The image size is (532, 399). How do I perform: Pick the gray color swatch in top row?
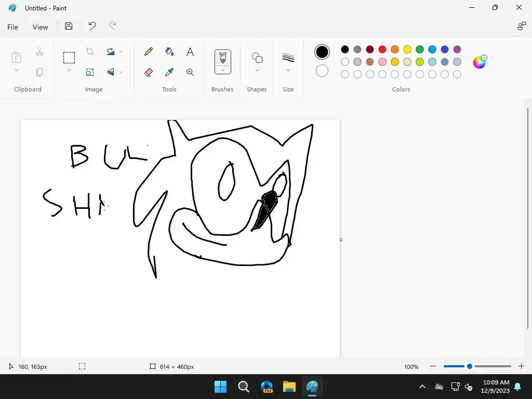[x=357, y=49]
